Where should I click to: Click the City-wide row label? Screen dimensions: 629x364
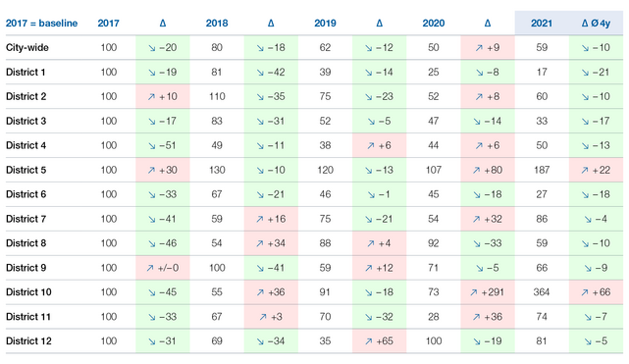[x=27, y=48]
